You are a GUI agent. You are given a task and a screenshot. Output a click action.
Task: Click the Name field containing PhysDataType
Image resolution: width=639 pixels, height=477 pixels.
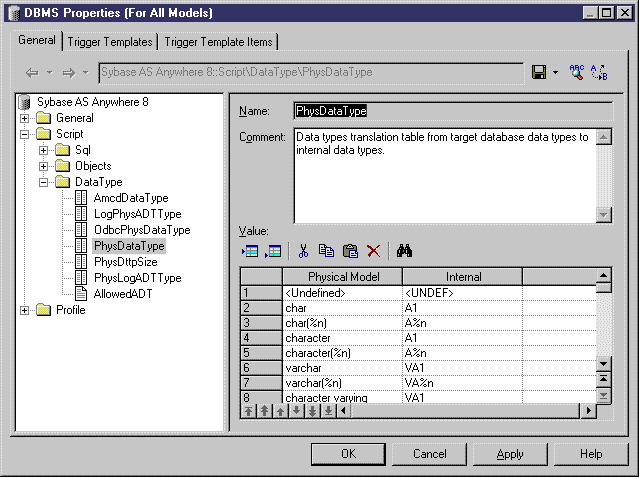(453, 111)
